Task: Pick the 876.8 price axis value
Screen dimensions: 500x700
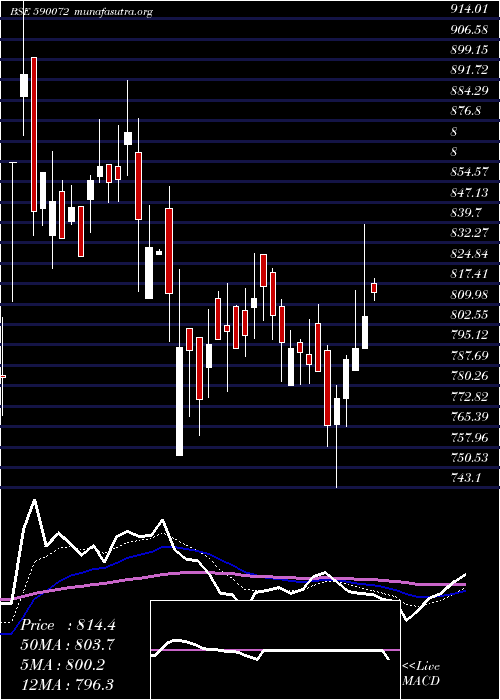Action: pos(465,111)
